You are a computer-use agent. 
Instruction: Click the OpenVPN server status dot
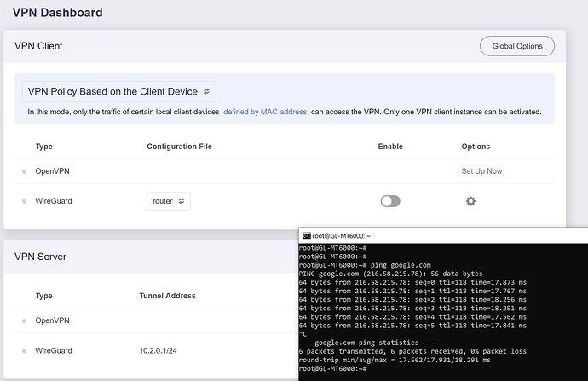[24, 321]
